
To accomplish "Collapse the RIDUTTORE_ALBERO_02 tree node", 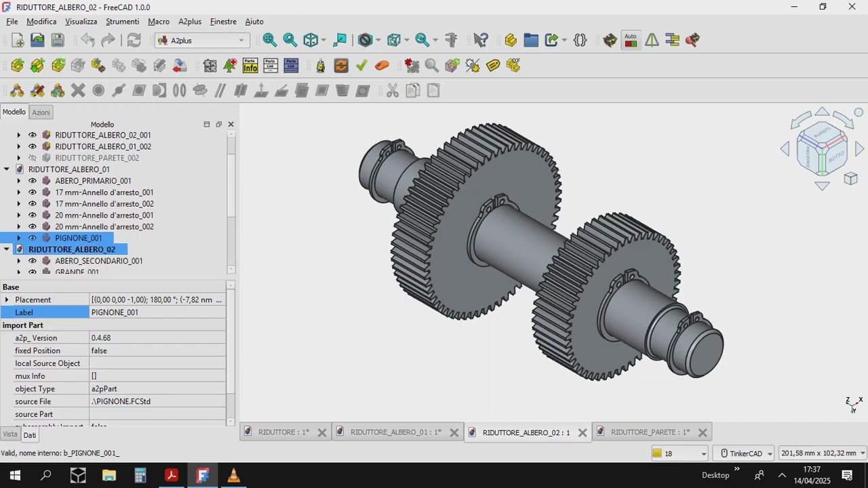I will [7, 249].
